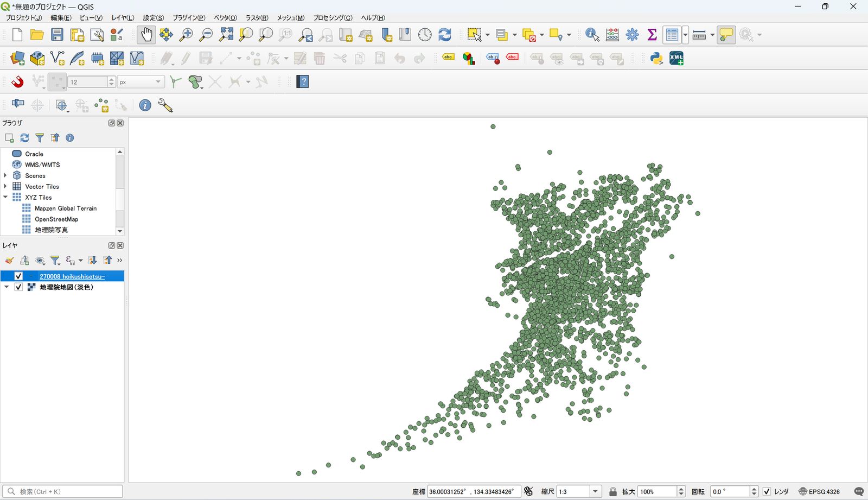The image size is (868, 500).
Task: Open the Processing Toolbox gear icon
Action: click(633, 35)
